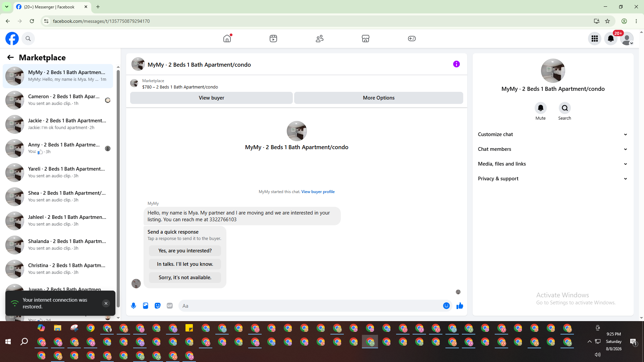The image size is (644, 362).
Task: Send quick reply 'Yes, are you interested?'
Action: 185,251
